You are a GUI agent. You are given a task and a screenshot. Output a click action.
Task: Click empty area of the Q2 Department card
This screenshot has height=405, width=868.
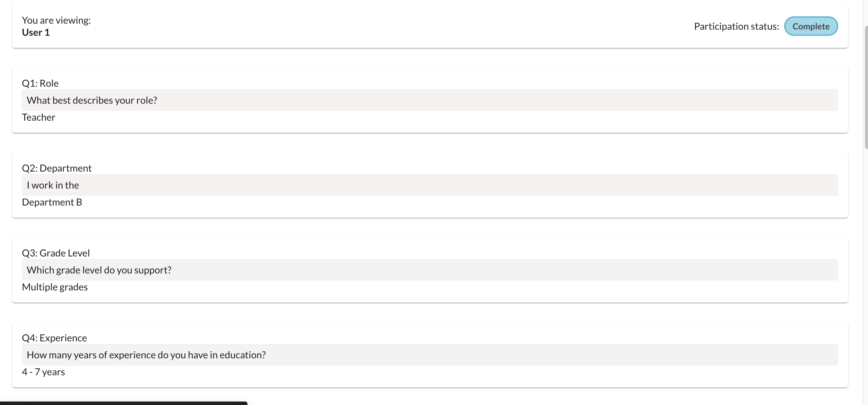pyautogui.click(x=472, y=205)
